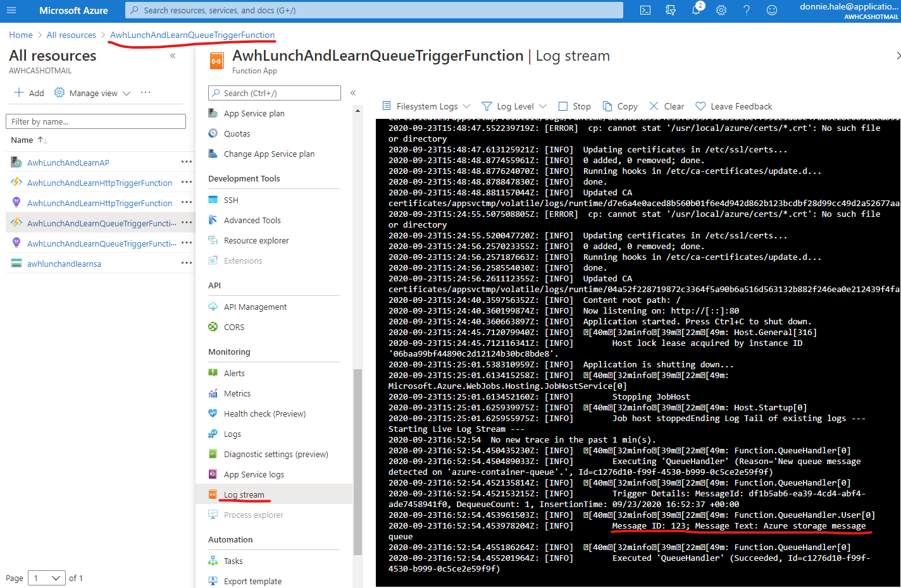Go to All resources breadcrumb
901x588 pixels.
tap(71, 35)
